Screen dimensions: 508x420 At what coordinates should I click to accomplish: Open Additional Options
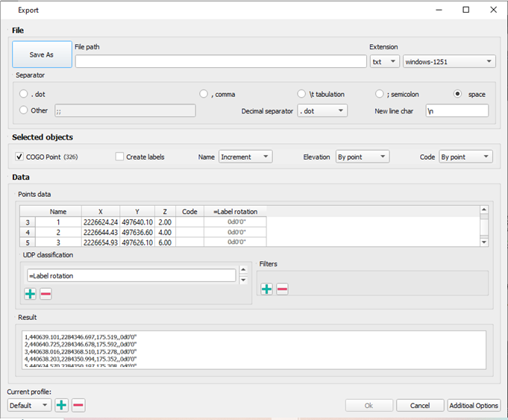click(x=474, y=405)
